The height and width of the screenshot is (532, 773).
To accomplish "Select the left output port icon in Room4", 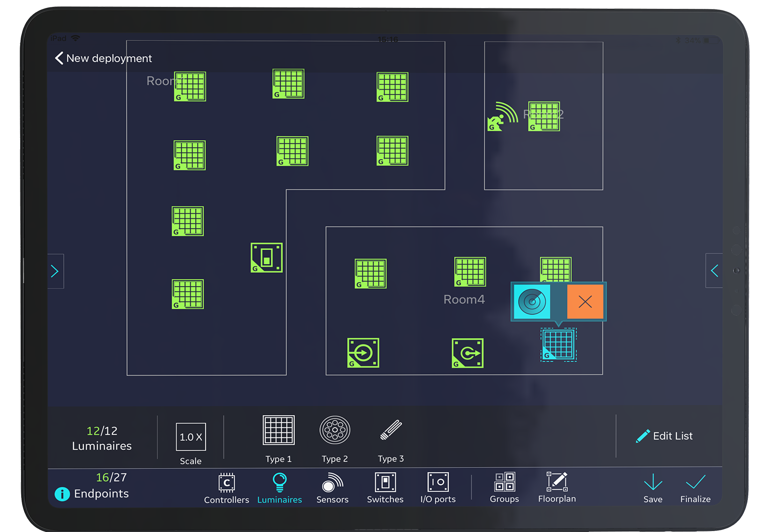I will [x=363, y=353].
